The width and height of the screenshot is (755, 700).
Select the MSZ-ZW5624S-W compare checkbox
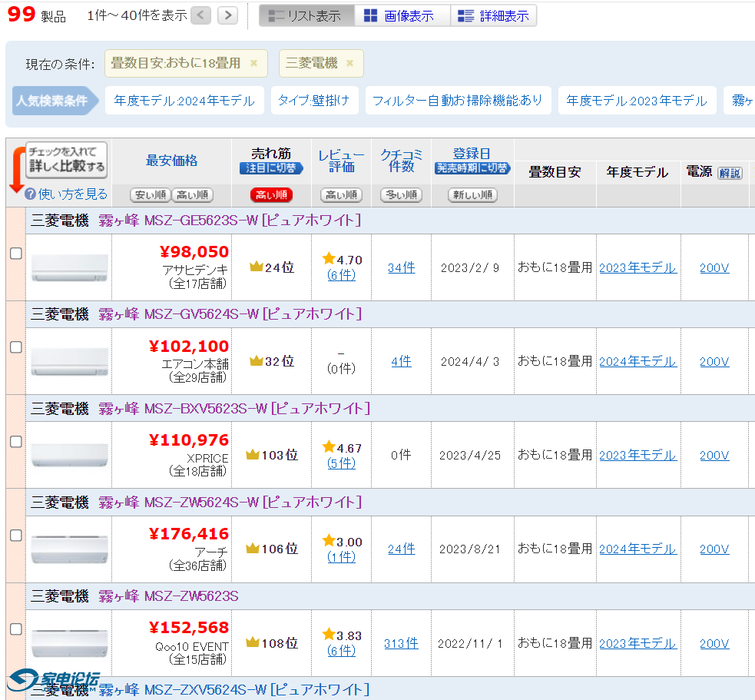pos(15,536)
